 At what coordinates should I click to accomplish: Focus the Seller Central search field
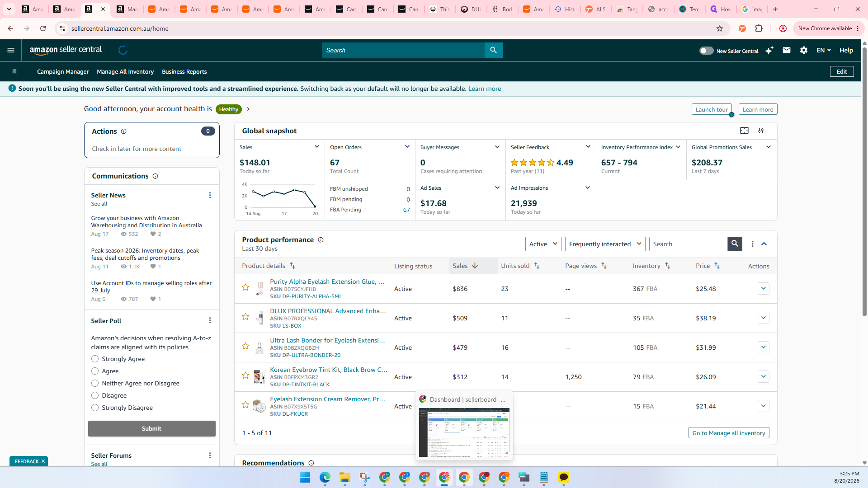pyautogui.click(x=403, y=50)
